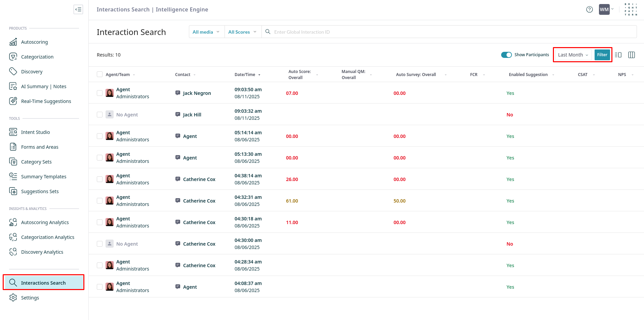Go to Intent Studio in sidebar
644x320 pixels.
(35, 132)
